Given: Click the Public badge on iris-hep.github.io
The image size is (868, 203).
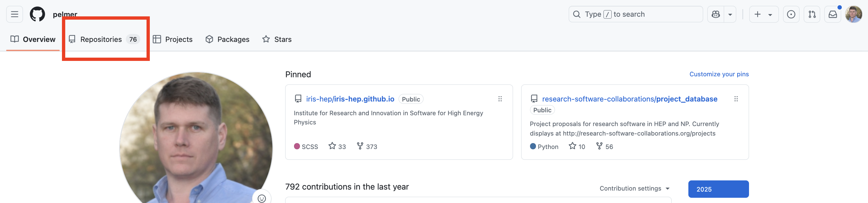Looking at the screenshot, I should 411,99.
